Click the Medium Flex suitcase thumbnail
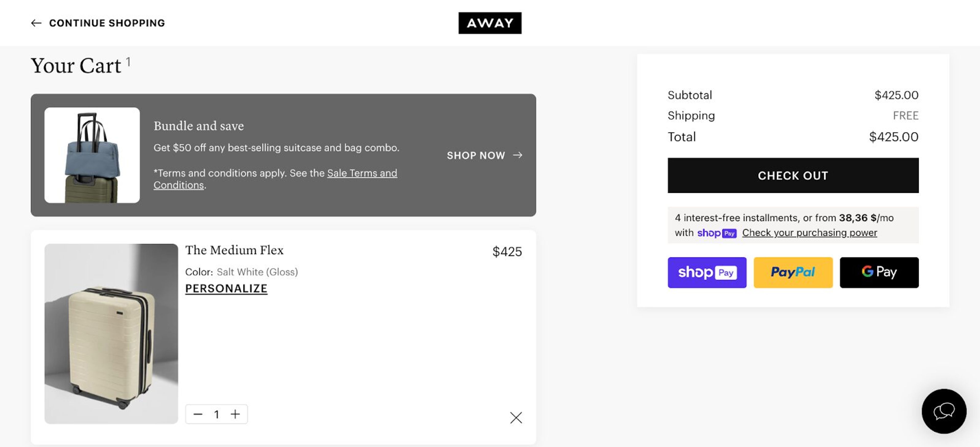 111,334
